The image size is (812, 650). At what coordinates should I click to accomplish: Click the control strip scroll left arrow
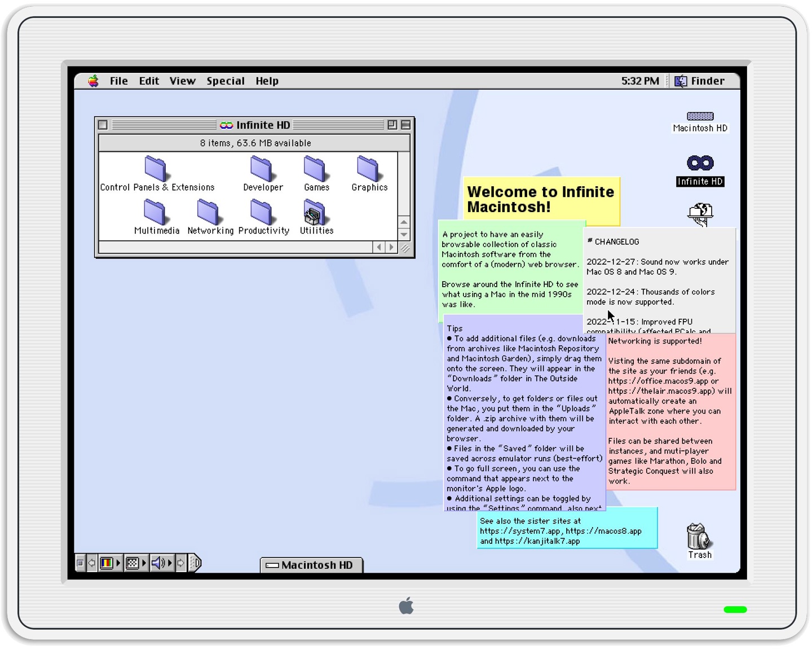coord(91,563)
